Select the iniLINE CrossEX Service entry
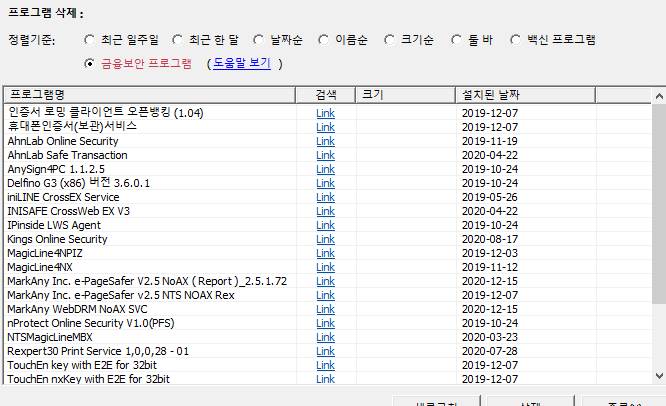Viewport: 666px width, 406px height. [63, 197]
